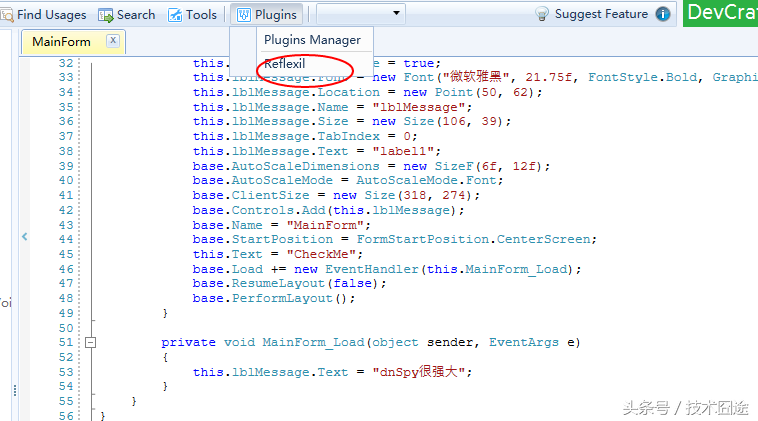Screen dimensions: 758x421
Task: Click the SizeF type on line 39
Action: [x=454, y=167]
